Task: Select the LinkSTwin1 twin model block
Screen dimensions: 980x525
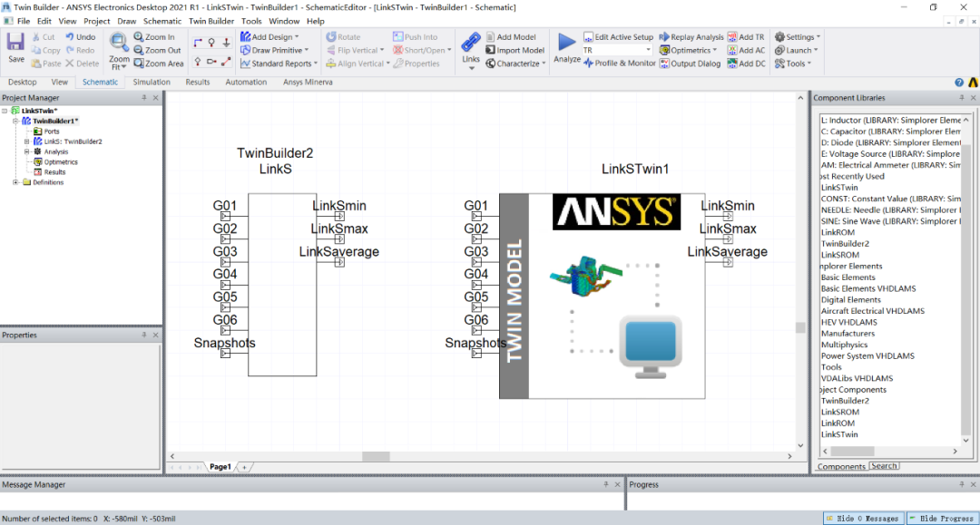Action: click(x=602, y=296)
